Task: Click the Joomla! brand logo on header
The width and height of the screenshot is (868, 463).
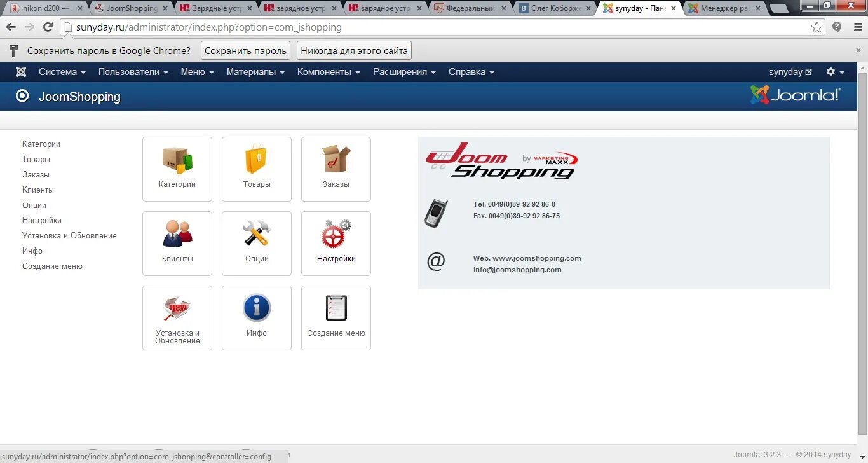Action: coord(796,95)
